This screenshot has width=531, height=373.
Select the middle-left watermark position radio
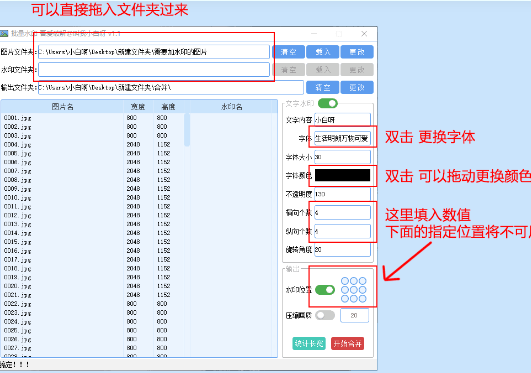[x=345, y=290]
